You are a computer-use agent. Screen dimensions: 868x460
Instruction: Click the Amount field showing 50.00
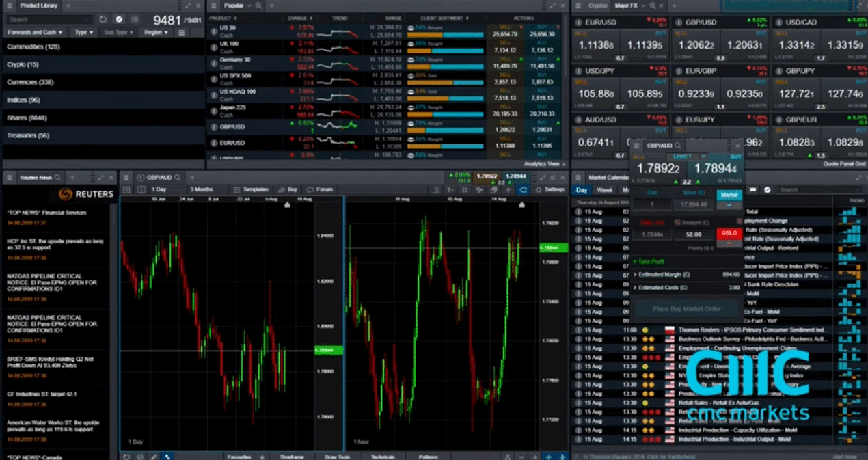point(693,234)
